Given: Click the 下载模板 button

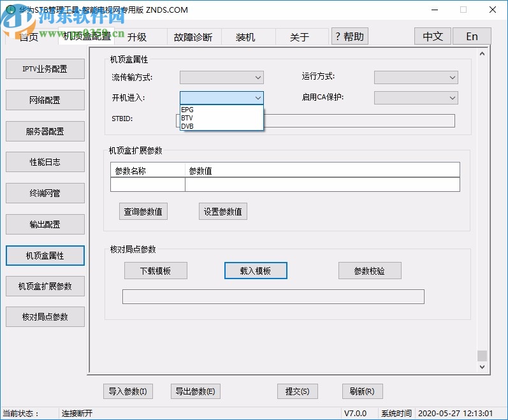Looking at the screenshot, I should (x=156, y=271).
